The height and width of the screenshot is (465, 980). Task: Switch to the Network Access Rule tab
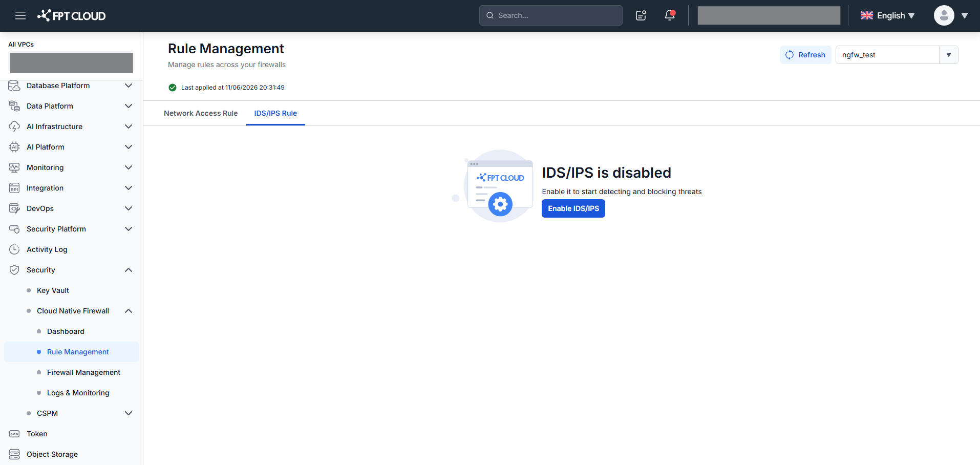(201, 113)
